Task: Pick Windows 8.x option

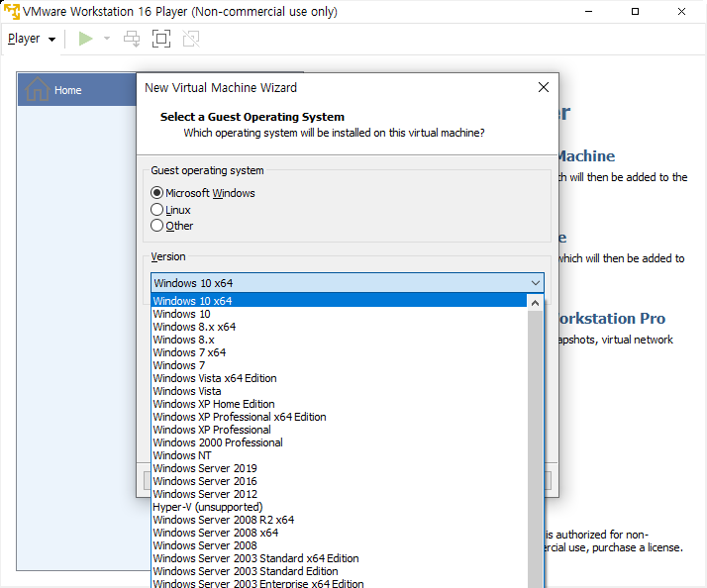Action: (339, 340)
